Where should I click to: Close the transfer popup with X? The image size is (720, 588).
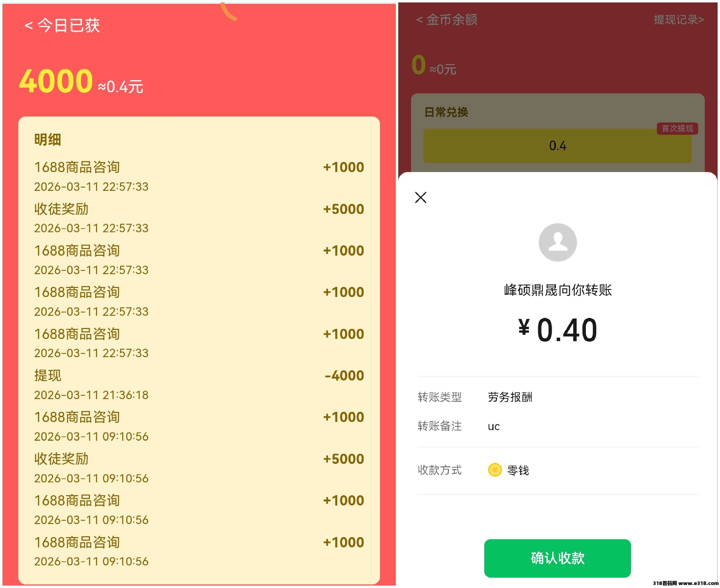click(421, 197)
